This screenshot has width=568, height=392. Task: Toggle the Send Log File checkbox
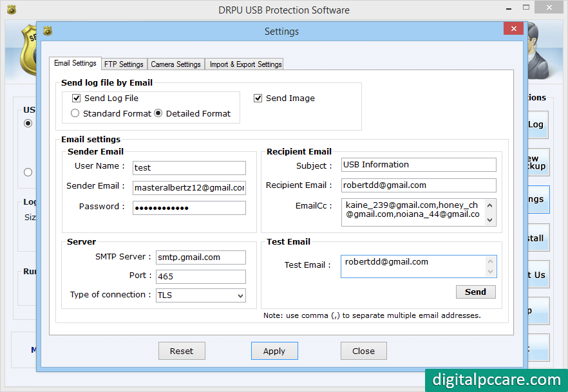[76, 98]
